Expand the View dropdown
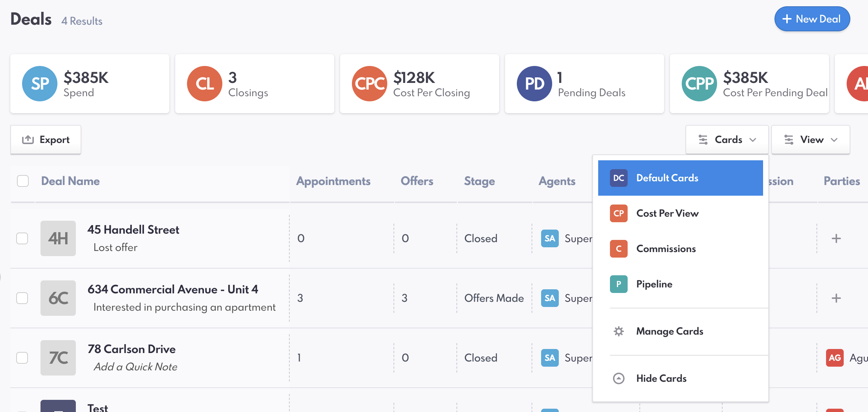The width and height of the screenshot is (868, 412). click(x=811, y=140)
